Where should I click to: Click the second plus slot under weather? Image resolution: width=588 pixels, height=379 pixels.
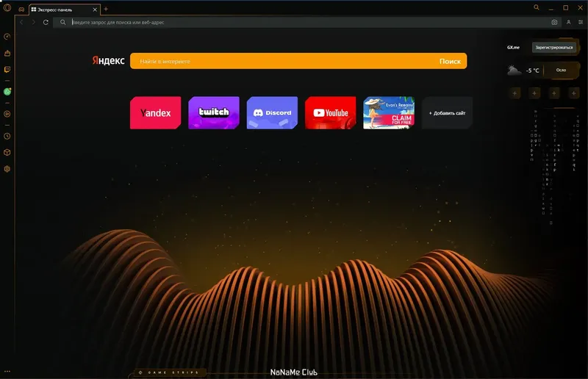[x=534, y=93]
